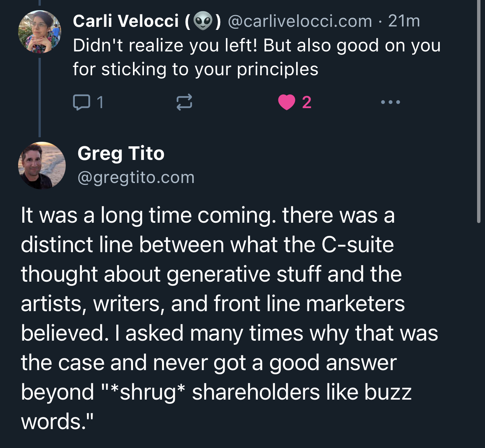Click the 21m timestamp

[x=404, y=21]
